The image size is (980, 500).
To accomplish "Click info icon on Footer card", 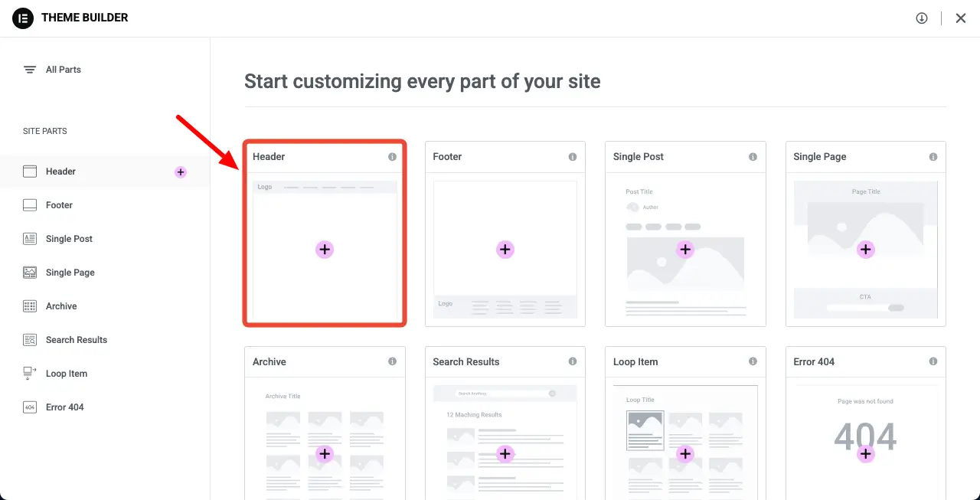I will (x=573, y=157).
